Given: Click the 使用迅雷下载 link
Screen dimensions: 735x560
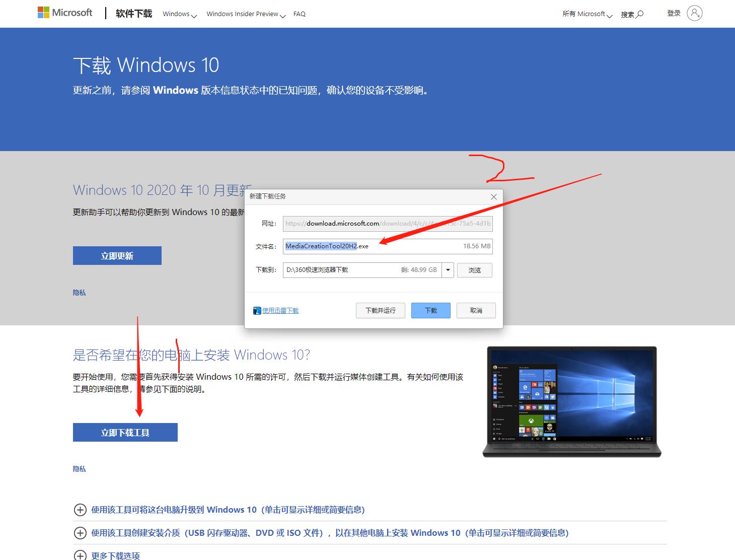Looking at the screenshot, I should pos(280,311).
